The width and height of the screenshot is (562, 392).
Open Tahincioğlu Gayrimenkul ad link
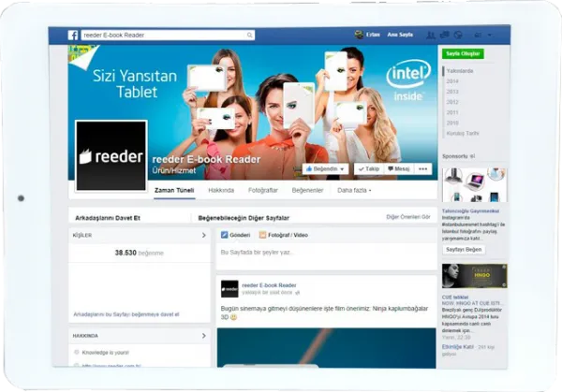coord(470,211)
